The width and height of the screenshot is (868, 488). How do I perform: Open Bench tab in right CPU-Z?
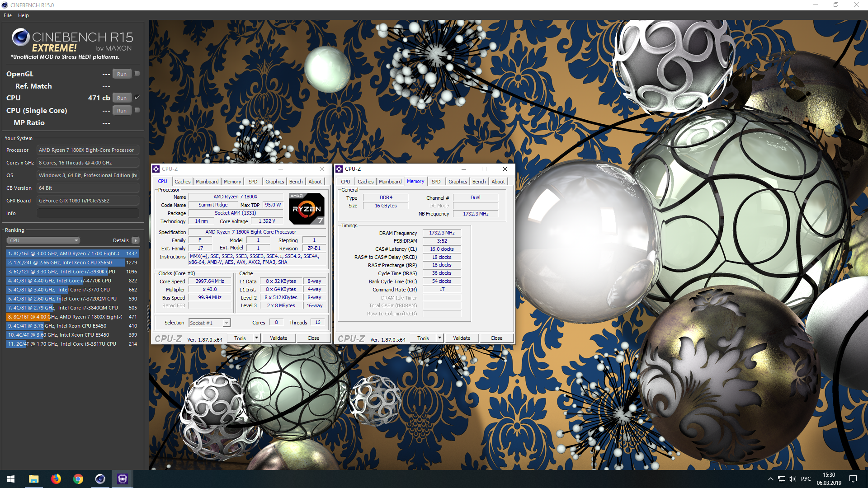coord(479,182)
